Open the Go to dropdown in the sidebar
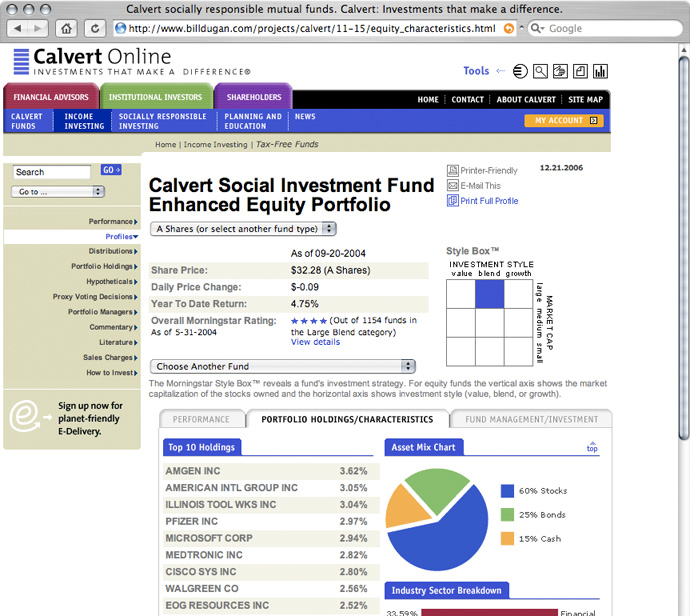Screen dimensions: 690x616 click(x=58, y=191)
